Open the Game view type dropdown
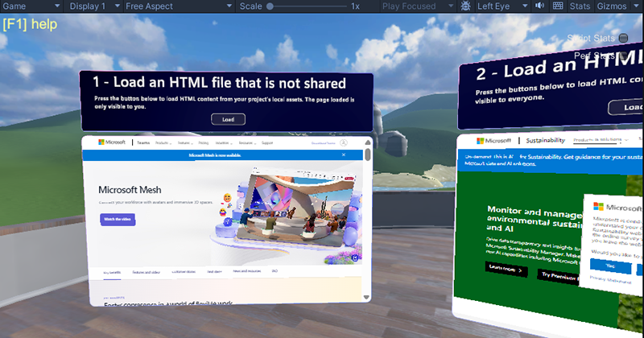The height and width of the screenshot is (338, 644). [31, 6]
